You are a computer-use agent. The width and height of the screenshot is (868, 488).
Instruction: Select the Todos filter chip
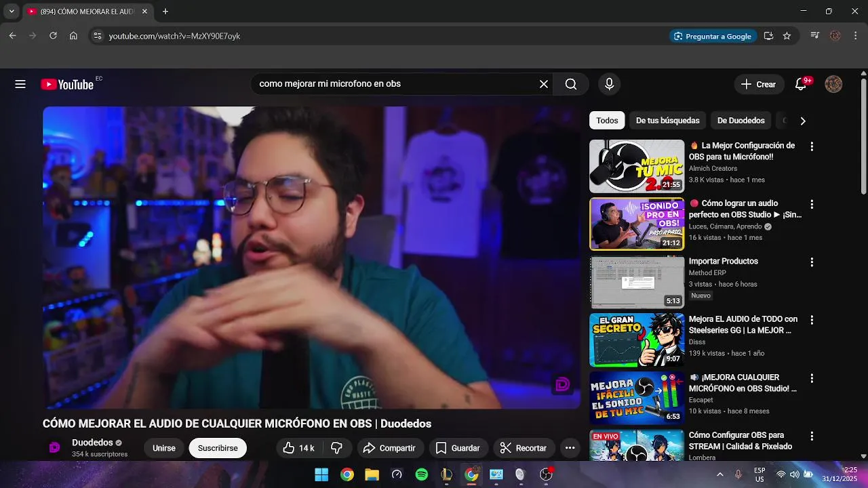[x=607, y=121]
